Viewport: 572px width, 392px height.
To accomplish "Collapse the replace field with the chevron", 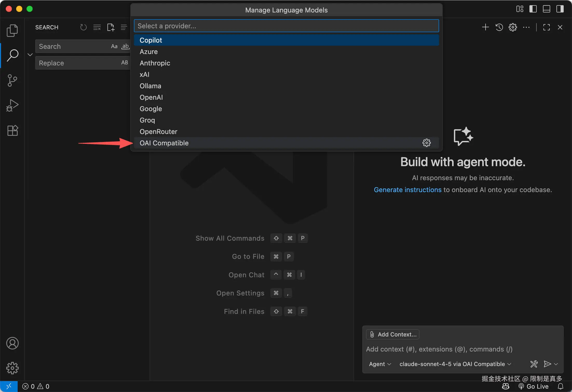I will pyautogui.click(x=30, y=55).
